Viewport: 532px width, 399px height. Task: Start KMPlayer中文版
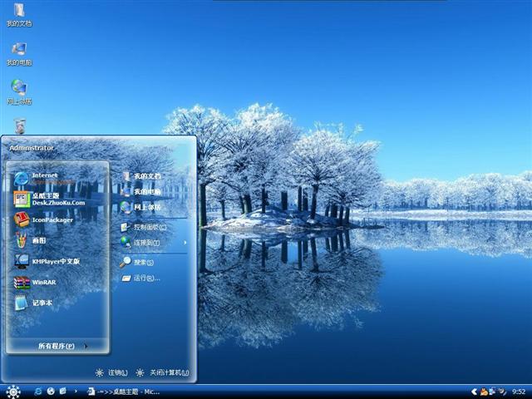[x=47, y=261]
